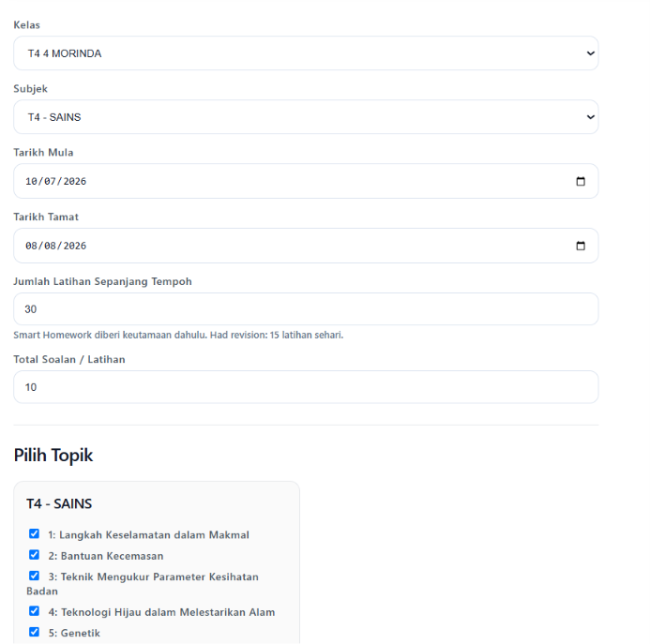
Task: Click the Tarikh Mula date text 10/07/2026
Action: click(x=56, y=182)
